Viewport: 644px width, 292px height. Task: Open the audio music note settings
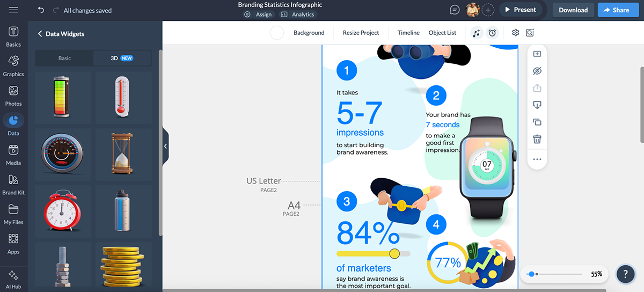[477, 33]
